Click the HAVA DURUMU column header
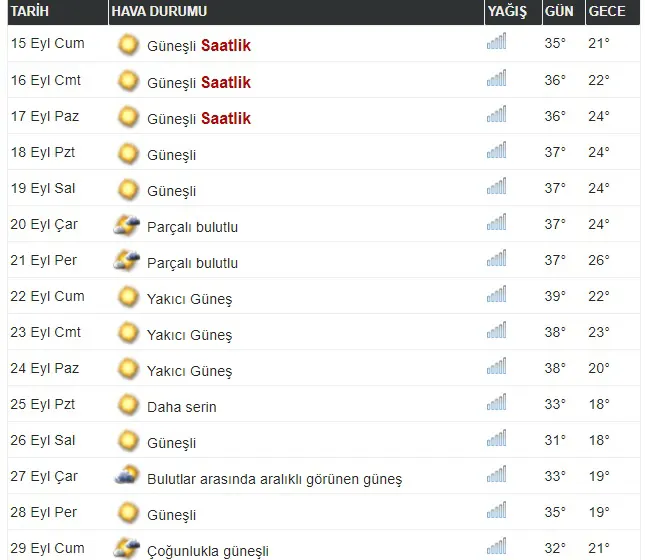 pyautogui.click(x=158, y=12)
